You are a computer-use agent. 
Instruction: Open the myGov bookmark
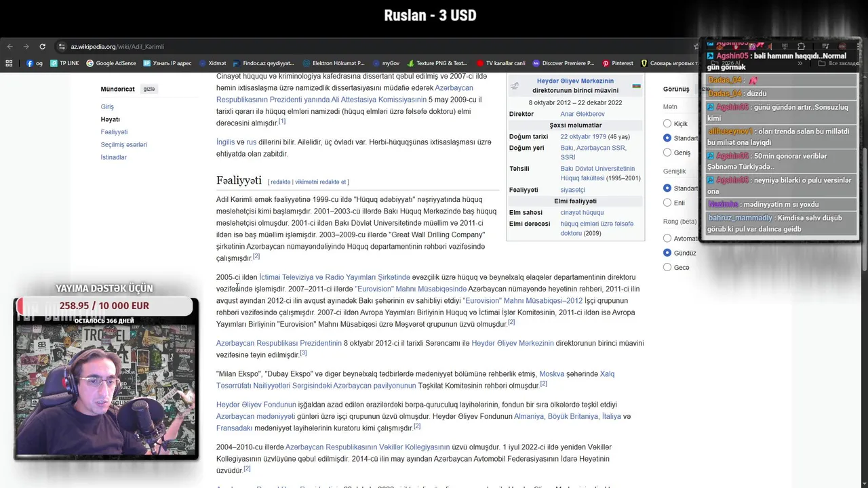386,63
